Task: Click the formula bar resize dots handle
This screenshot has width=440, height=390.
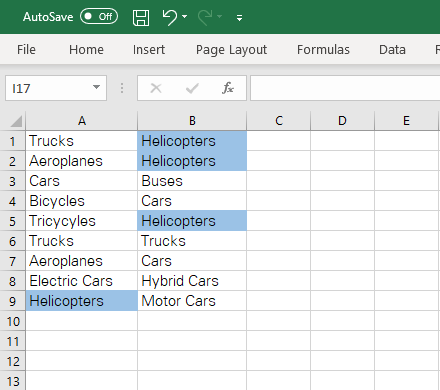Action: [x=122, y=88]
